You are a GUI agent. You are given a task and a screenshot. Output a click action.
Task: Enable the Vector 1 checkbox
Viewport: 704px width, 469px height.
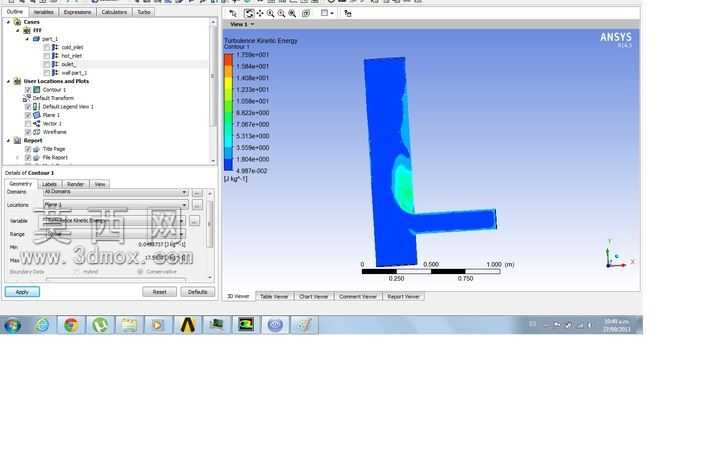tap(28, 124)
